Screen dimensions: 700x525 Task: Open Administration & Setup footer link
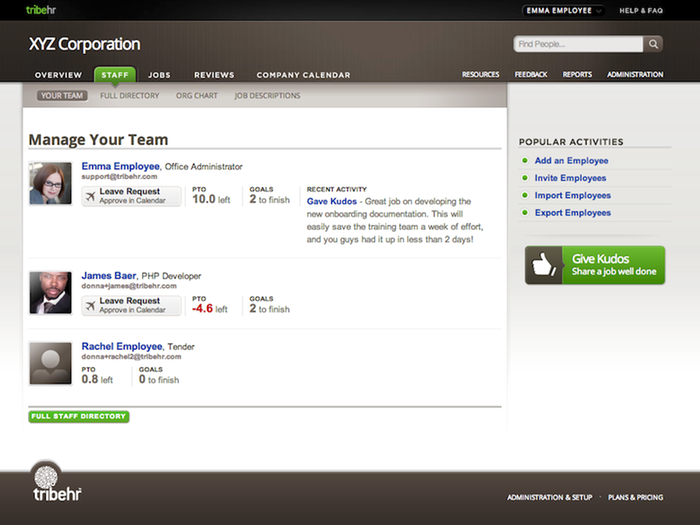tap(550, 497)
